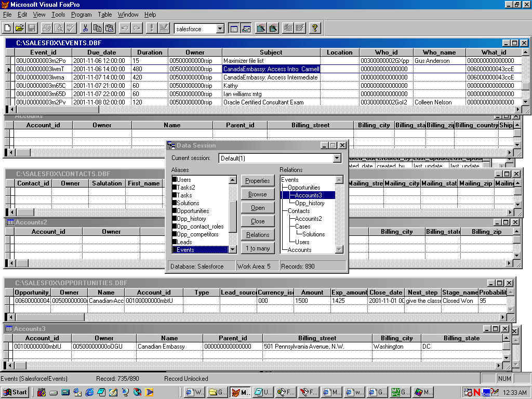Click the Due_date column header
Image resolution: width=532 pixels, height=399 pixels.
(x=101, y=52)
